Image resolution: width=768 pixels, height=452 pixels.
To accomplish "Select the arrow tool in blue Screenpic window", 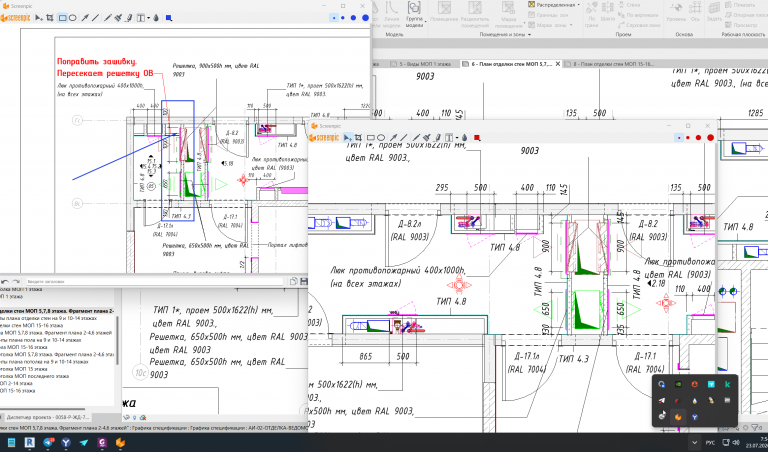I will click(85, 18).
